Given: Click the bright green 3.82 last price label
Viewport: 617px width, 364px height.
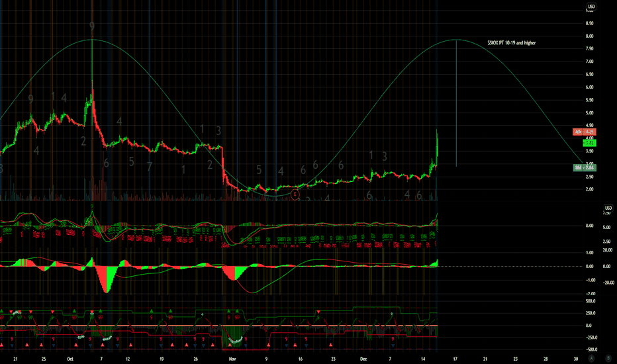Looking at the screenshot, I should tap(589, 143).
